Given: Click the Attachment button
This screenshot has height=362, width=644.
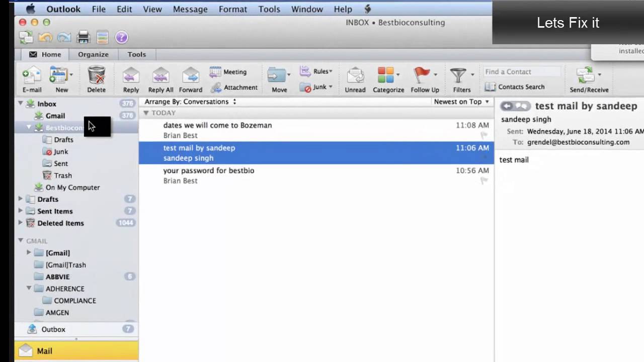Looking at the screenshot, I should point(234,87).
